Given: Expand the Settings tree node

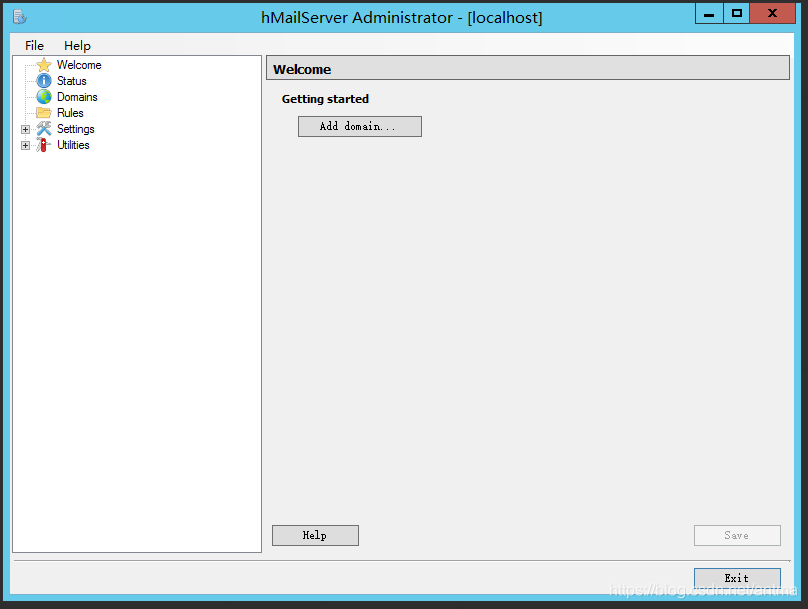Looking at the screenshot, I should [26, 129].
